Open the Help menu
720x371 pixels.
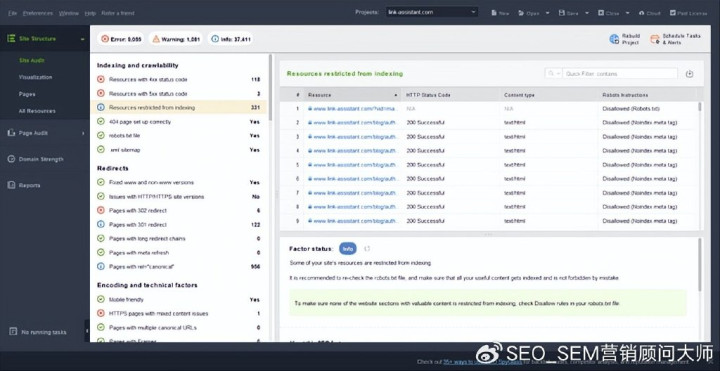click(x=90, y=13)
